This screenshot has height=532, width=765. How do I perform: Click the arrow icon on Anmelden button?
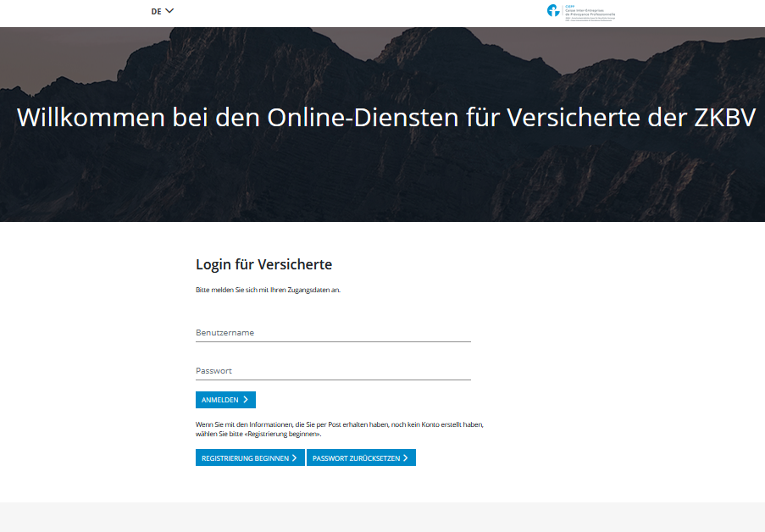(246, 400)
